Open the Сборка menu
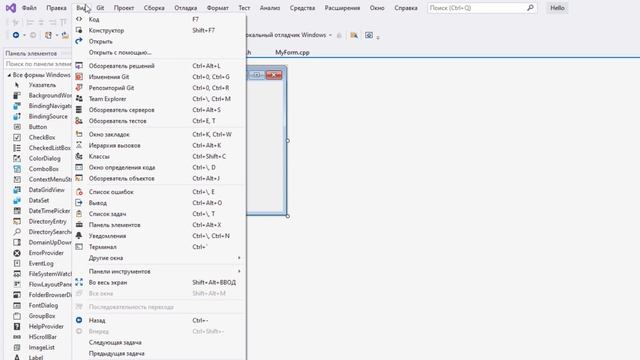640x360 pixels. pos(154,8)
